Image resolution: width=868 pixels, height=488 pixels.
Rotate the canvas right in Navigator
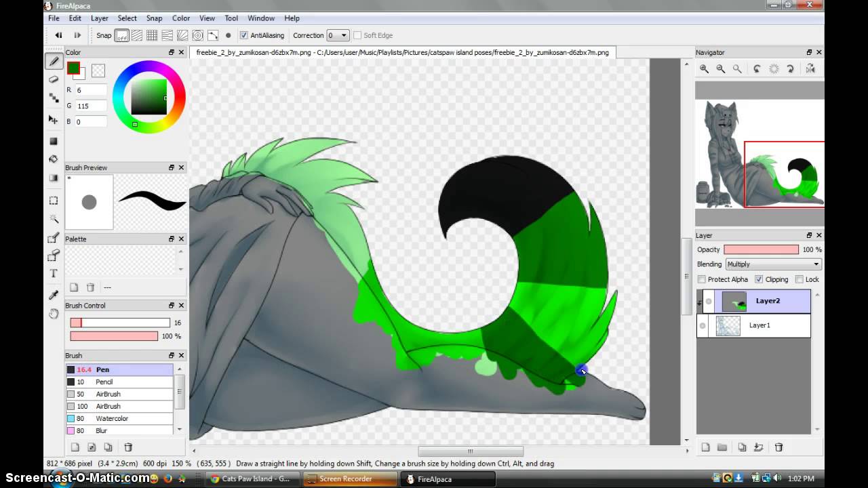click(791, 68)
